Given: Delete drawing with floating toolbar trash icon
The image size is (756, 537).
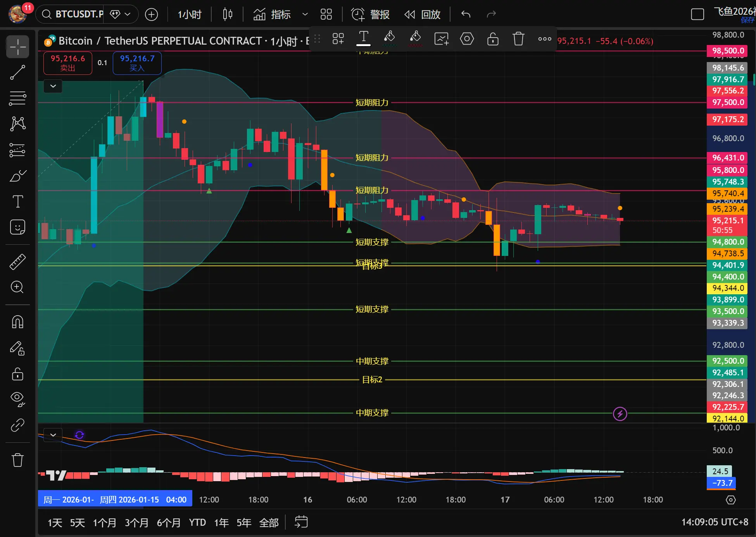Looking at the screenshot, I should (518, 39).
